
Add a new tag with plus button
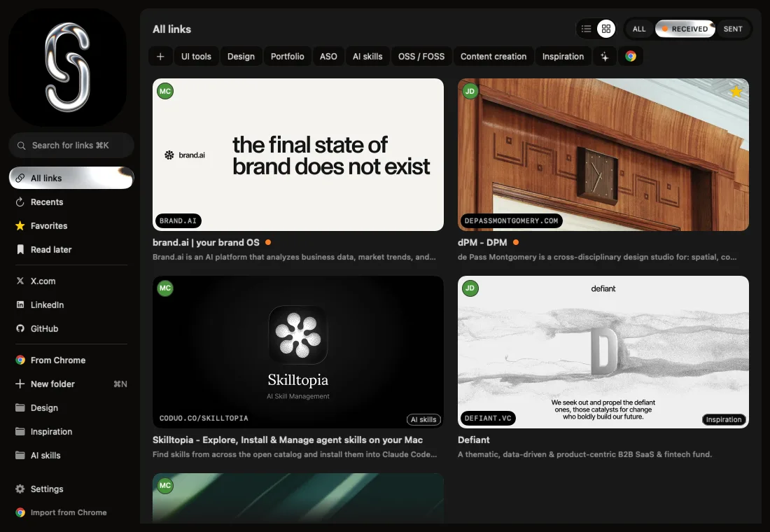(160, 57)
